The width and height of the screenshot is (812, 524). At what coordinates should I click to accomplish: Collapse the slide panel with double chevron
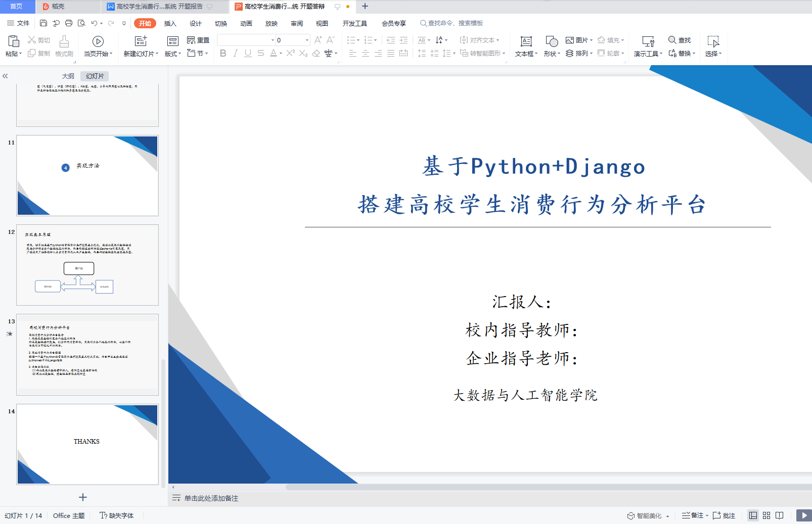pos(5,76)
